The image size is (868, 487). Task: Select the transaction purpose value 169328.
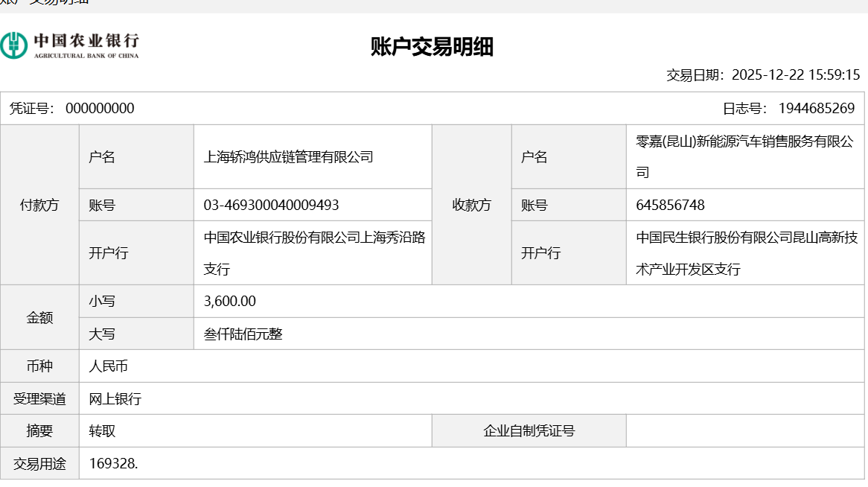pyautogui.click(x=114, y=464)
